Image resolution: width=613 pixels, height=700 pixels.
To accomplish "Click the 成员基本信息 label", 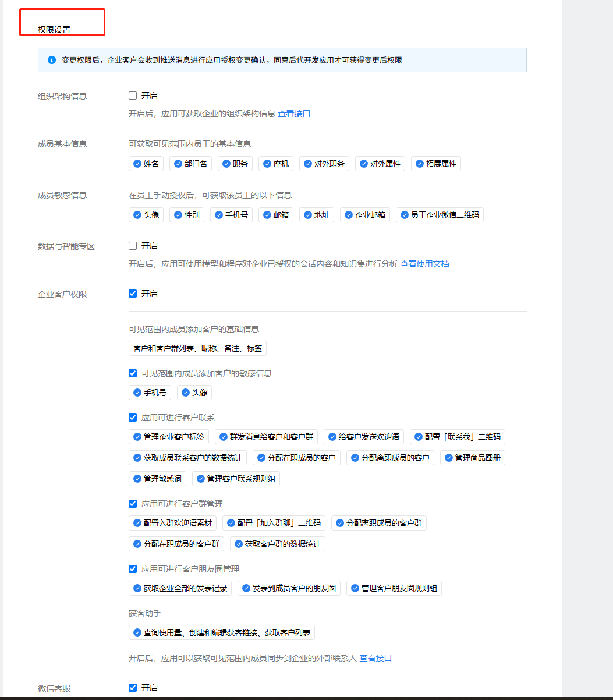I will [62, 144].
